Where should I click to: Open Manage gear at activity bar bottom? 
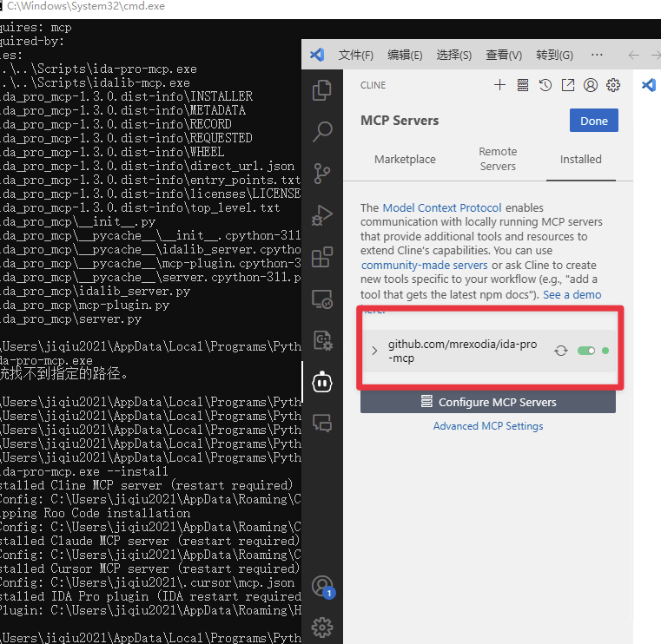click(322, 628)
